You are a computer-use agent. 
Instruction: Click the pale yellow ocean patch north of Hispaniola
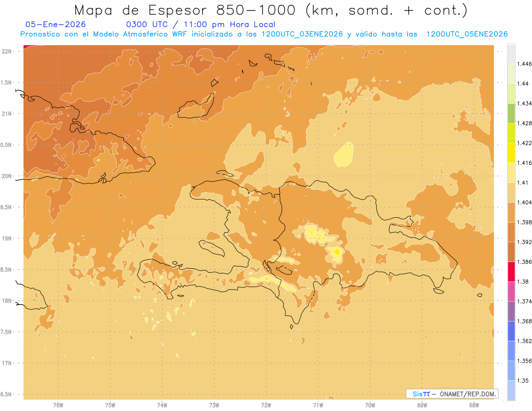[x=344, y=155]
